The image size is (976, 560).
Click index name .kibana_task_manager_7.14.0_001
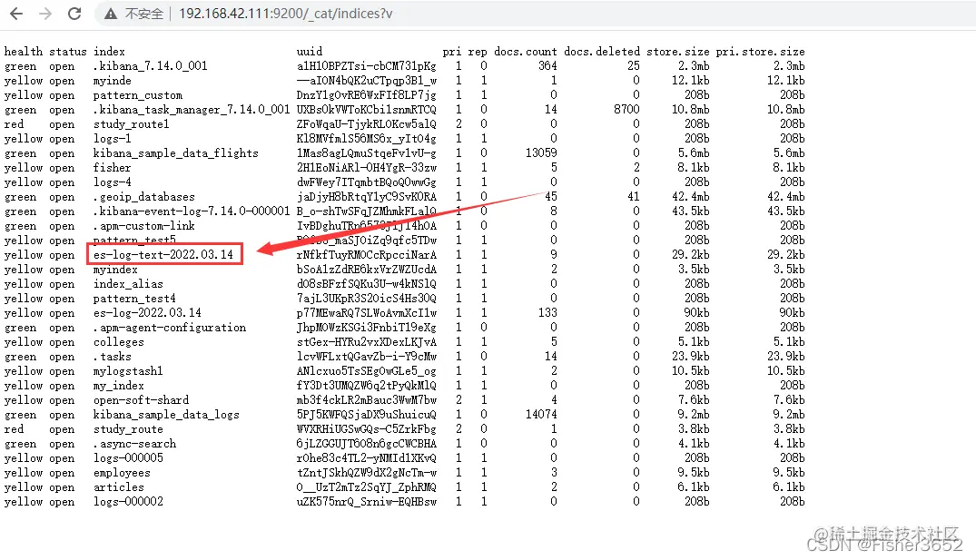click(192, 110)
